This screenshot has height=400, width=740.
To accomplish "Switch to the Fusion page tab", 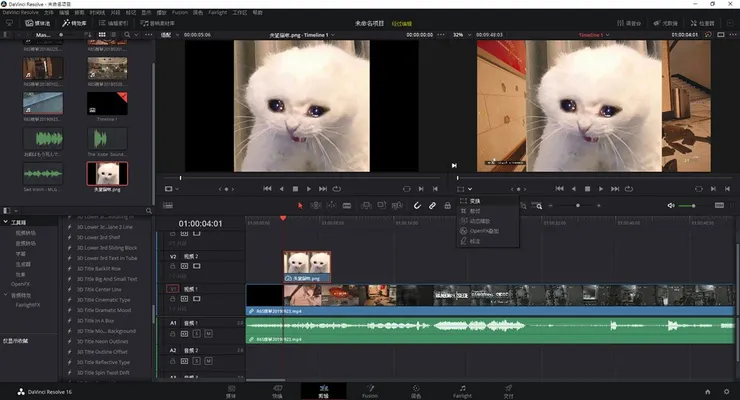I will tap(370, 392).
